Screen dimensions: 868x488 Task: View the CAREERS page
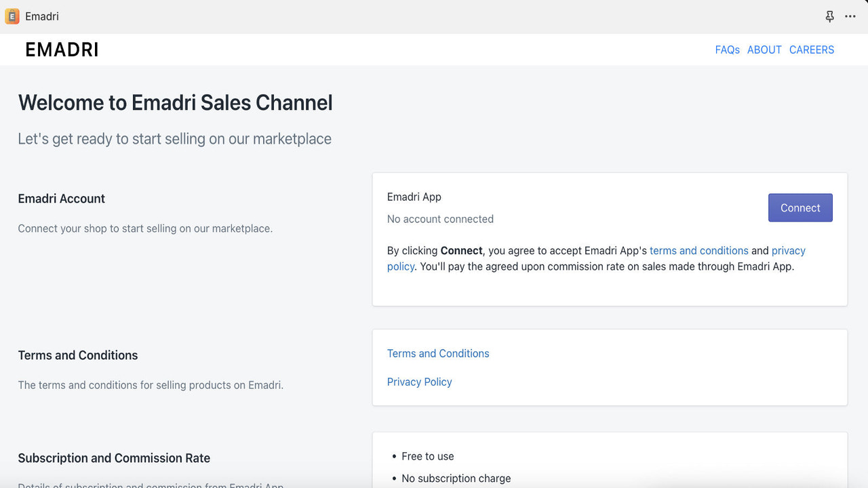pos(811,49)
